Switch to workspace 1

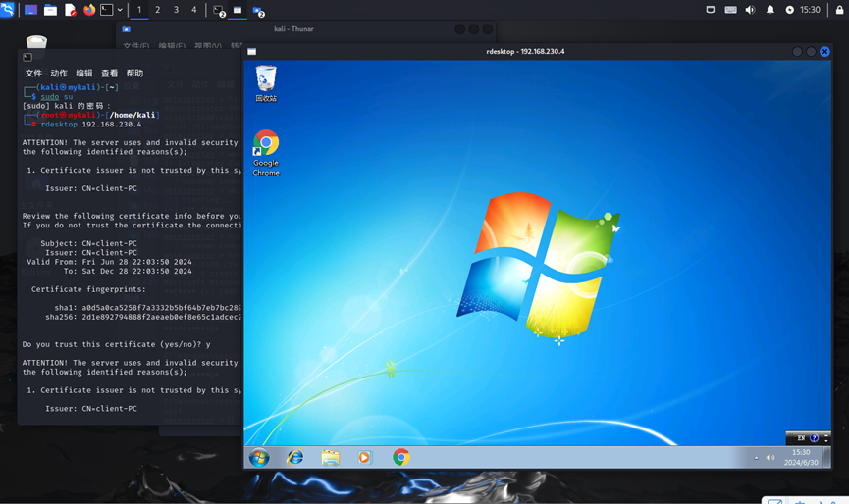(x=139, y=10)
